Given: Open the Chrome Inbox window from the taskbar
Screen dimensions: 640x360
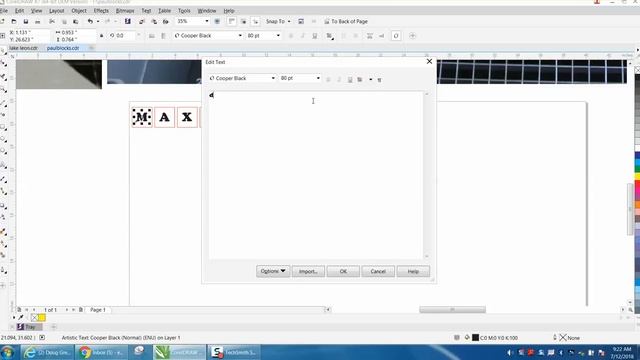Looking at the screenshot, I should [101, 352].
